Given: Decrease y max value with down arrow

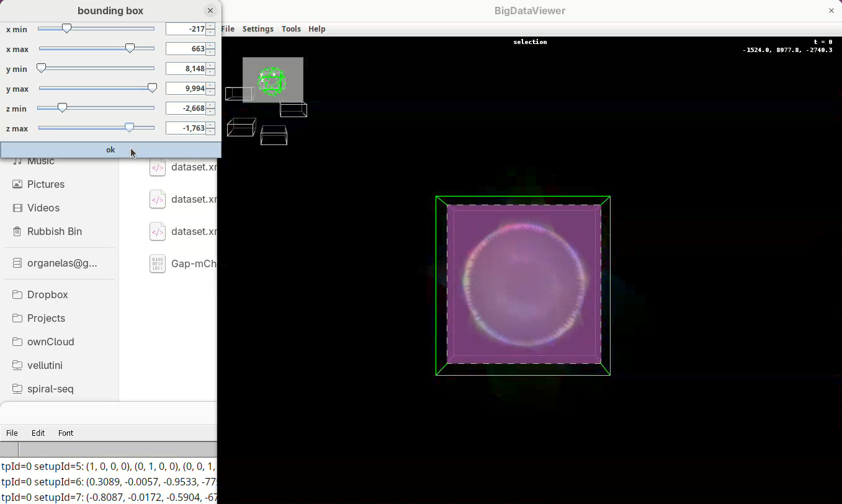Looking at the screenshot, I should tap(211, 92).
